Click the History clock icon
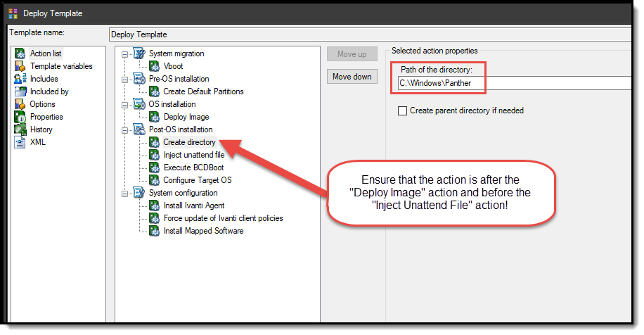This screenshot has width=644, height=335. tap(20, 129)
